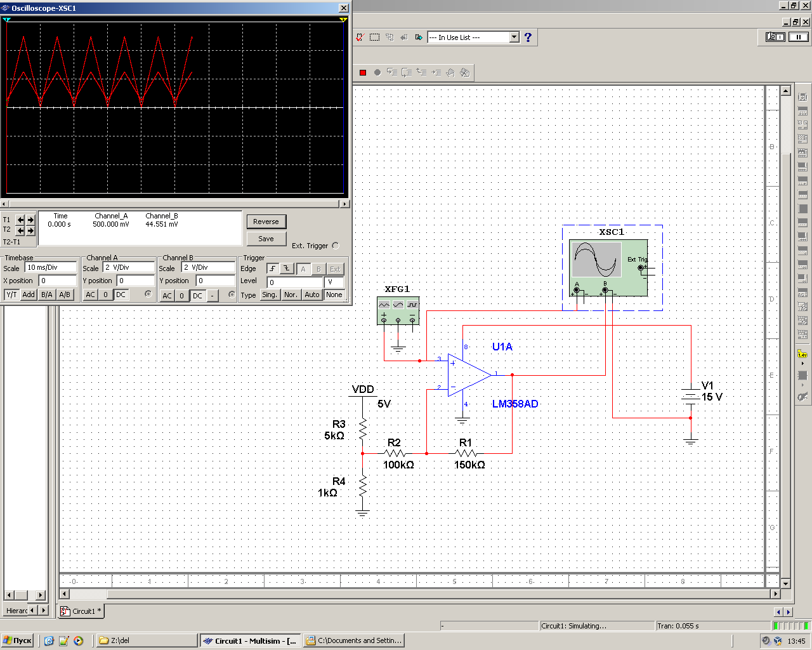This screenshot has height=650, width=812.
Task: Move T1 cursor right with arrow
Action: click(30, 220)
